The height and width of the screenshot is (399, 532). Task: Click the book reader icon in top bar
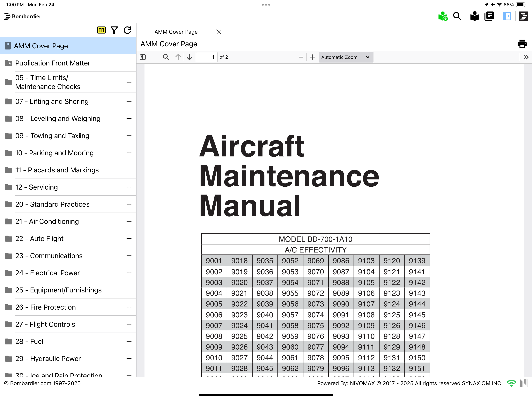tap(474, 16)
